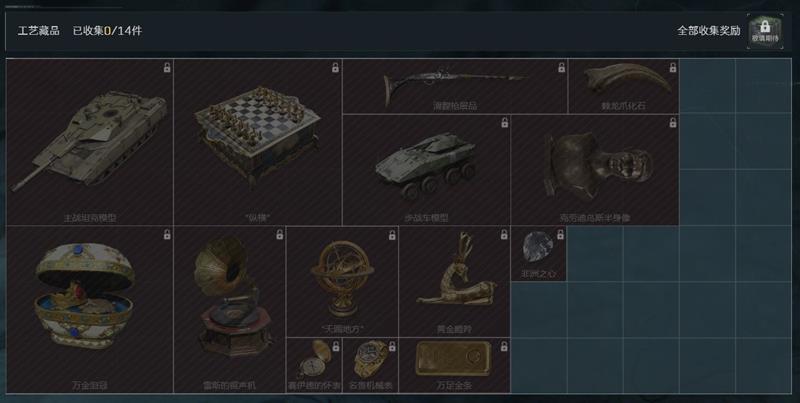
Task: Select the Heart of Africa diamond
Action: (x=539, y=254)
